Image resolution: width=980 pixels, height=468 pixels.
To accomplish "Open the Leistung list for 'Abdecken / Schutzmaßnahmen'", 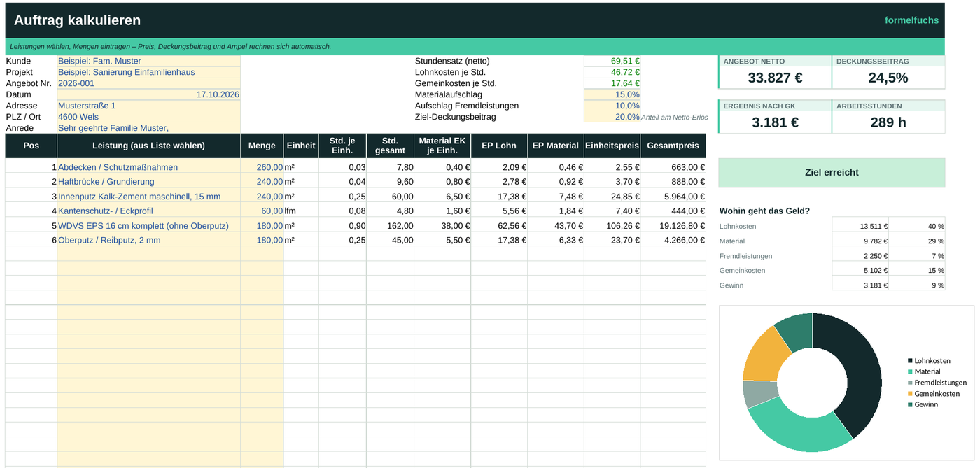I will 148,167.
